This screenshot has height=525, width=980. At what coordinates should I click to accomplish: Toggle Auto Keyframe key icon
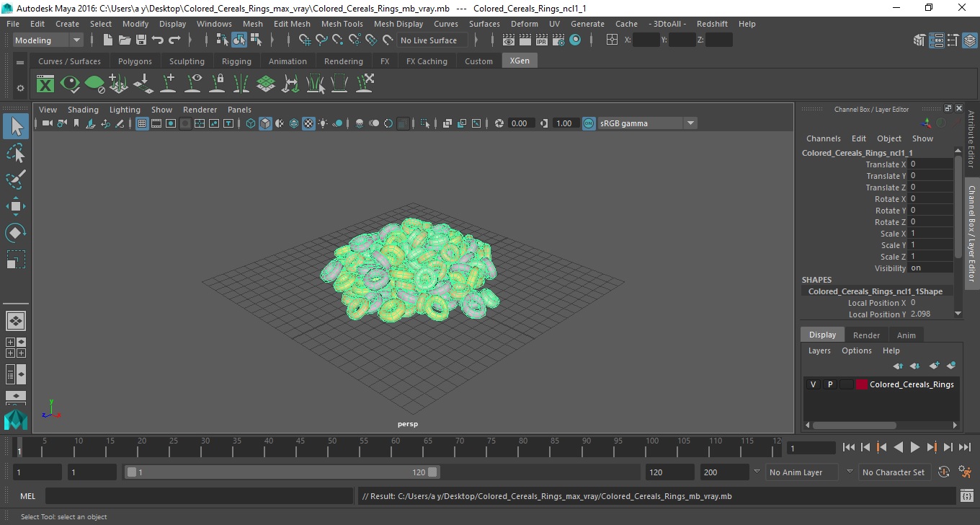pyautogui.click(x=944, y=472)
